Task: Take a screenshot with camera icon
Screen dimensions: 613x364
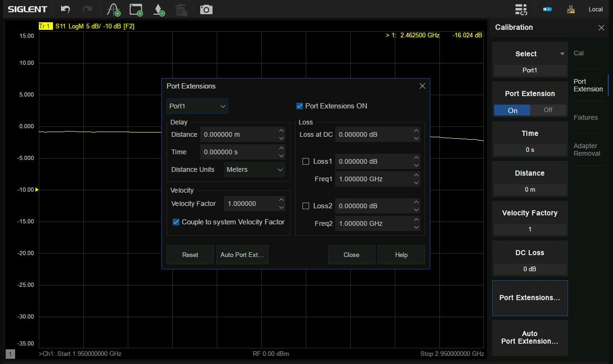Action: click(206, 9)
